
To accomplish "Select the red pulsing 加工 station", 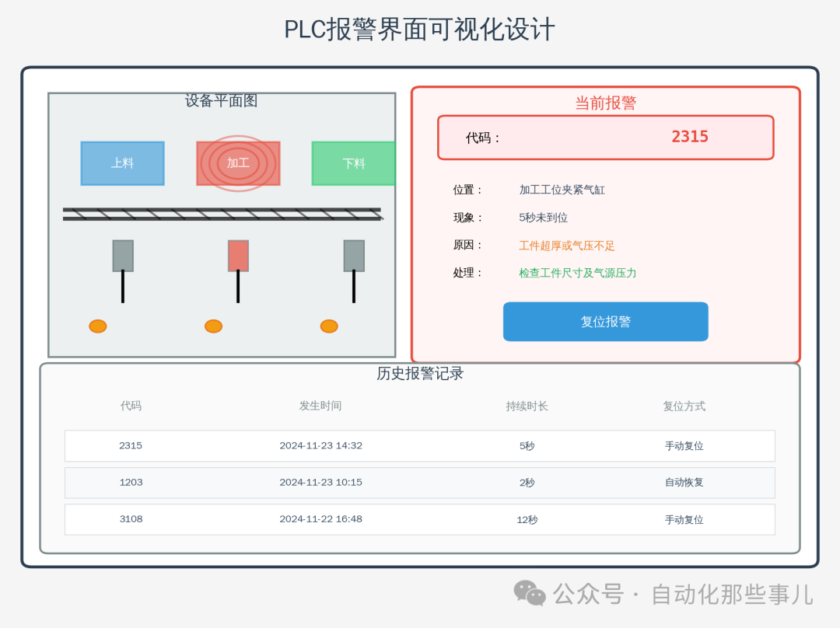I will pos(239,163).
